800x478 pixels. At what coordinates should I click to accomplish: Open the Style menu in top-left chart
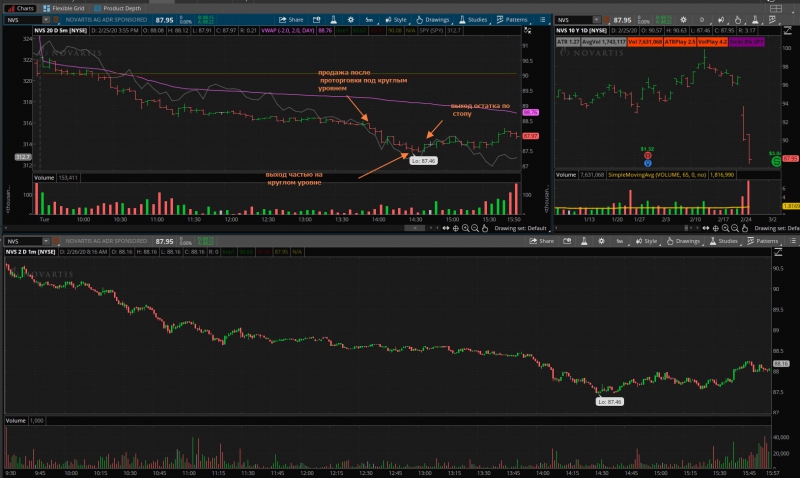396,20
